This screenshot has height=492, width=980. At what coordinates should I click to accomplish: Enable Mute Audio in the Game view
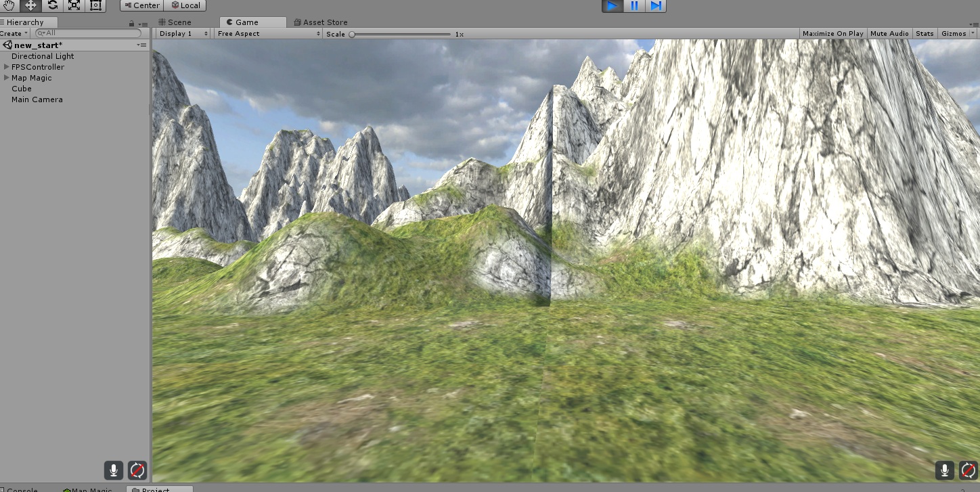pos(889,33)
